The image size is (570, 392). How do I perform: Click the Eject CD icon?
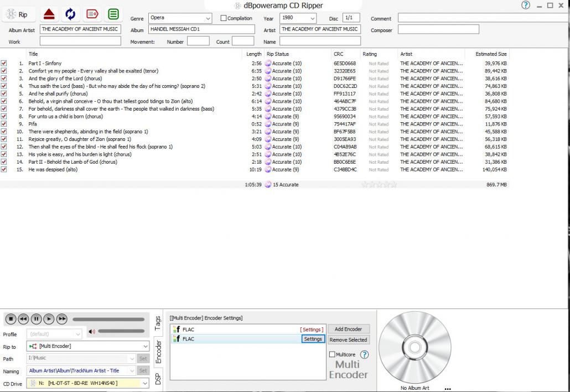click(x=50, y=14)
